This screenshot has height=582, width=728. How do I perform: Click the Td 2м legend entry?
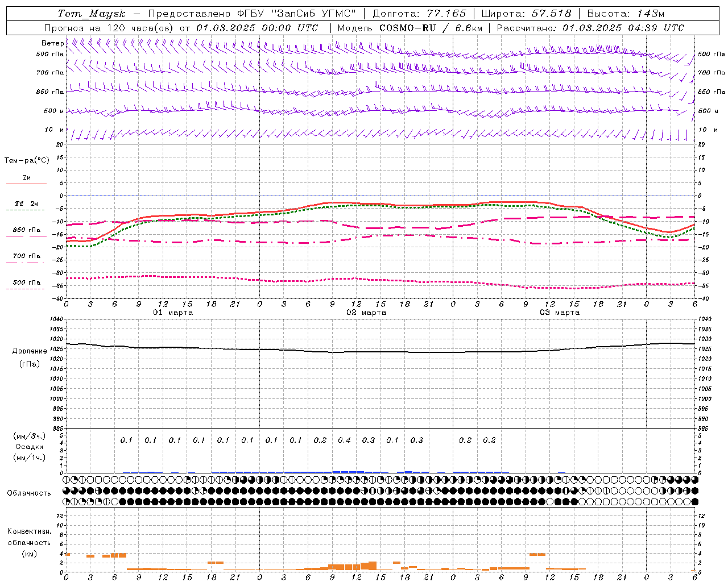coord(27,203)
